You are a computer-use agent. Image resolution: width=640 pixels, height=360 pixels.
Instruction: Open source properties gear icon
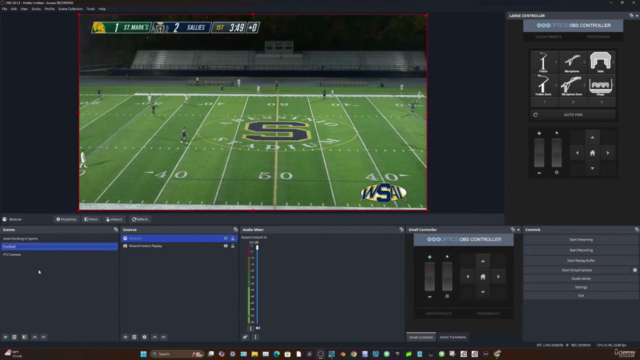[x=144, y=337]
